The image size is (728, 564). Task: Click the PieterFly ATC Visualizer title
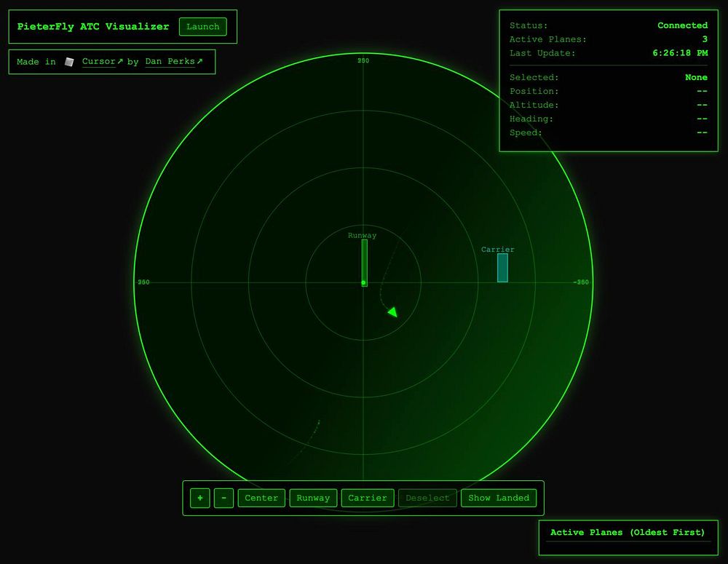pyautogui.click(x=93, y=26)
